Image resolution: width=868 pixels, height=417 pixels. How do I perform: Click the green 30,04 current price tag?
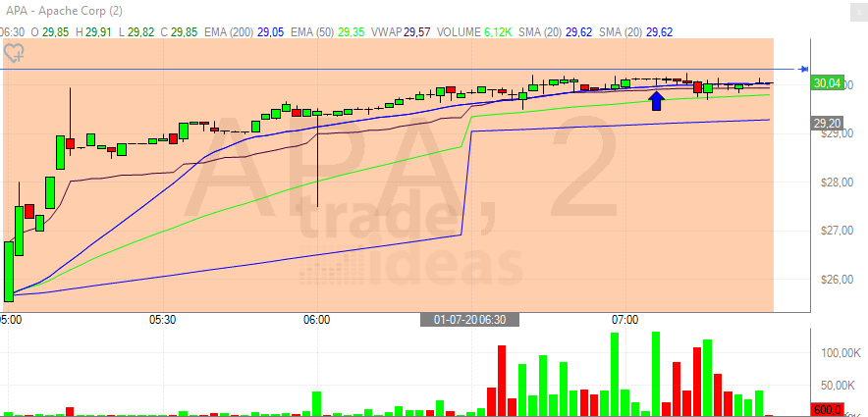(x=827, y=83)
